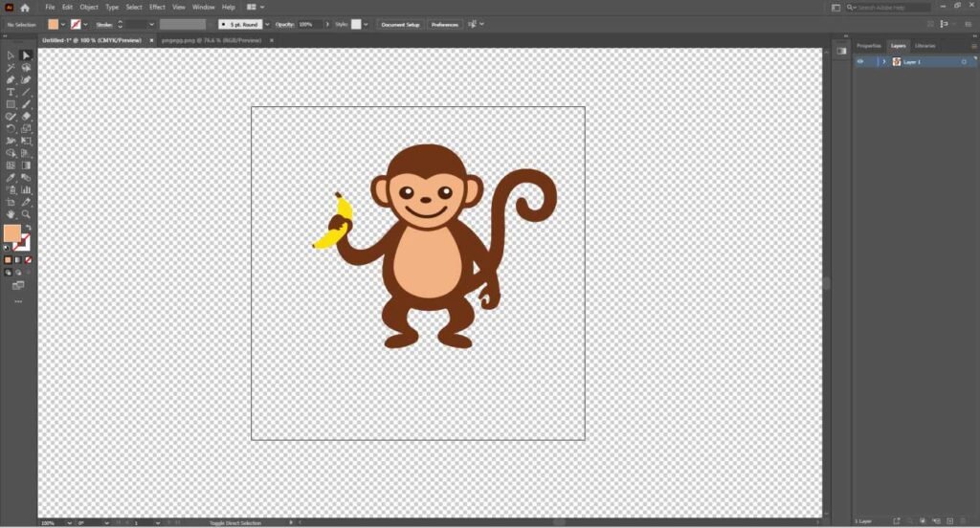The width and height of the screenshot is (980, 528).
Task: Click the Document Setup button
Action: click(400, 24)
